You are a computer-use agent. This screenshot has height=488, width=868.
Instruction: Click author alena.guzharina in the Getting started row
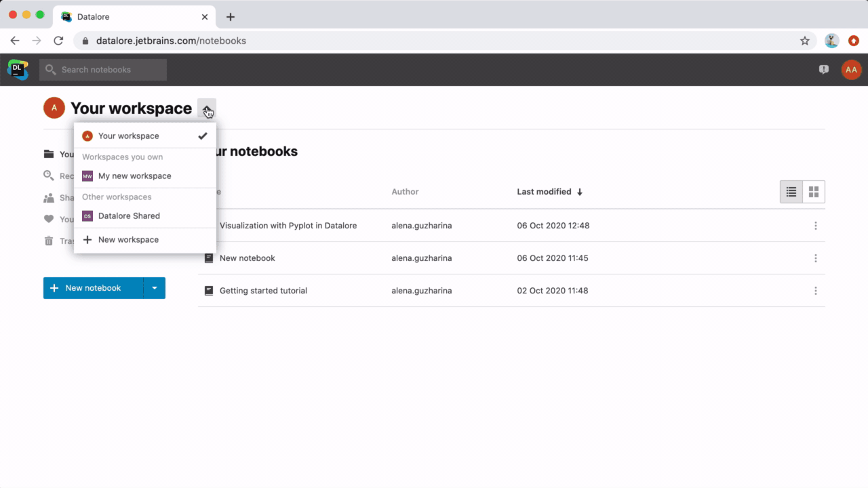(x=422, y=291)
